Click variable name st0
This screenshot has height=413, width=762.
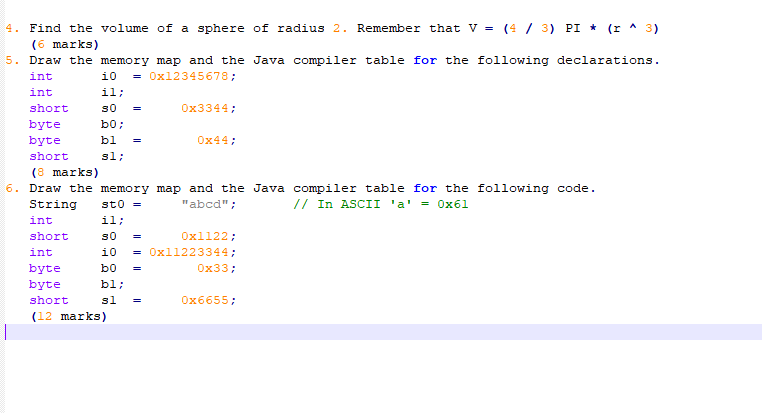[x=113, y=204]
